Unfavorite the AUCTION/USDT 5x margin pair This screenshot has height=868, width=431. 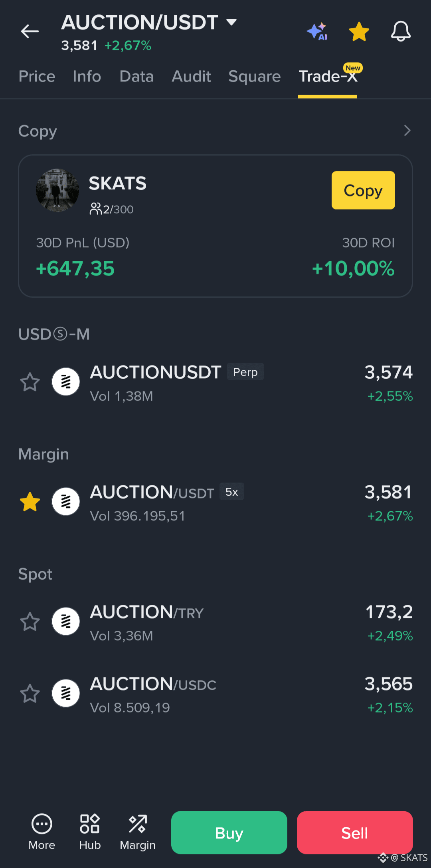tap(30, 502)
